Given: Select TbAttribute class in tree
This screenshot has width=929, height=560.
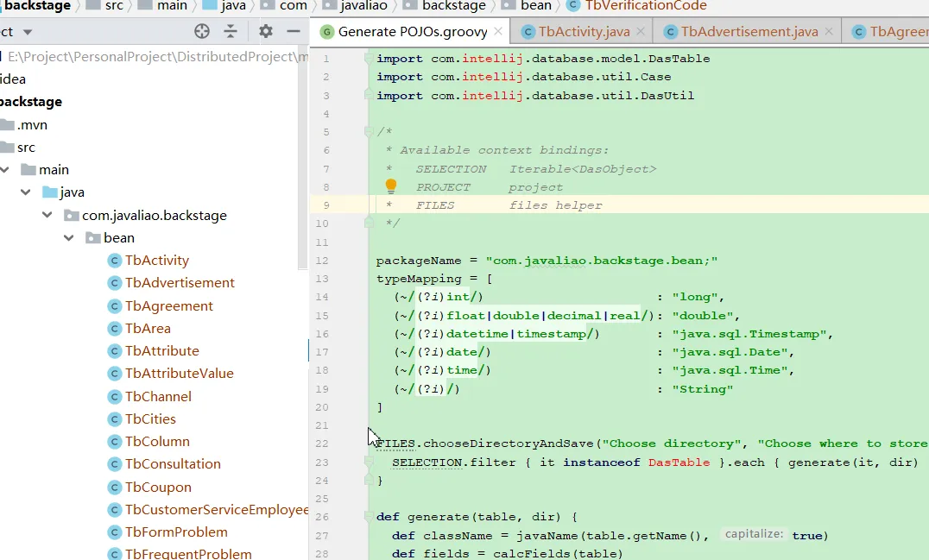Looking at the screenshot, I should 161,351.
